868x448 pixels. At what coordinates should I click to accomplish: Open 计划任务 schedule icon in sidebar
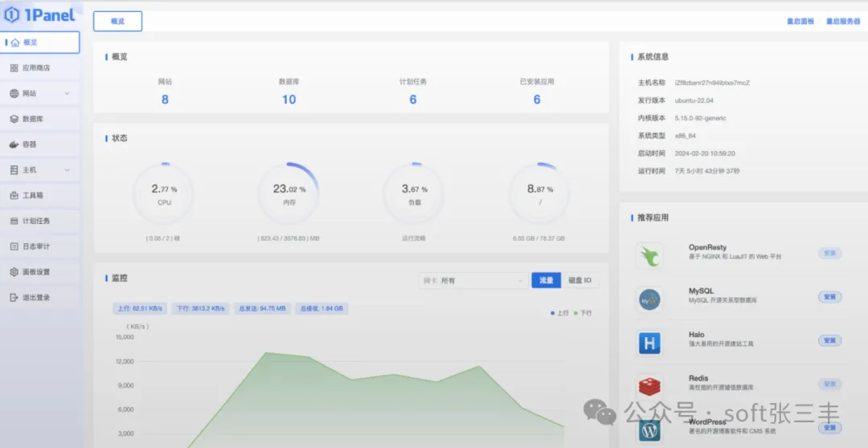pos(14,221)
